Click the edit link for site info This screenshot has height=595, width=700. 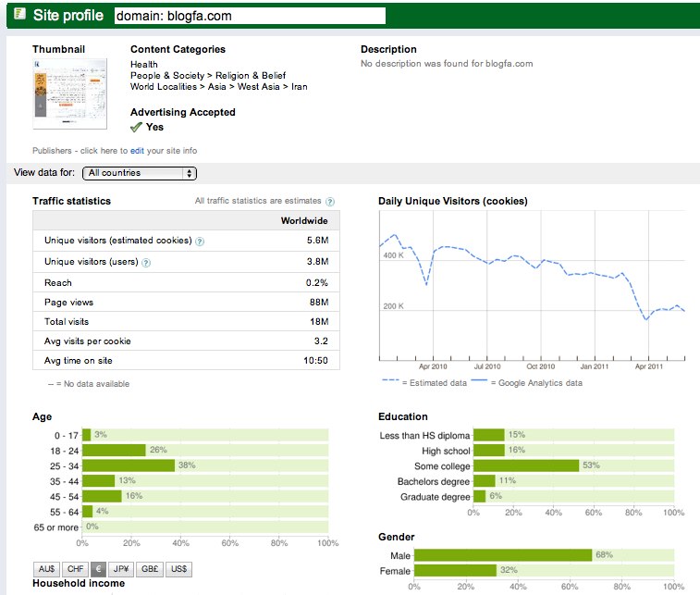(137, 151)
